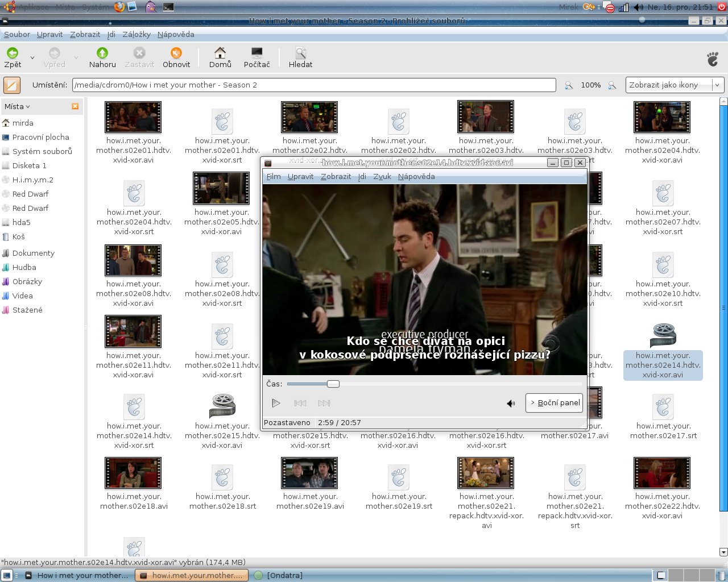The height and width of the screenshot is (582, 728).
Task: Launch Firefox from the top panel
Action: pos(119,7)
